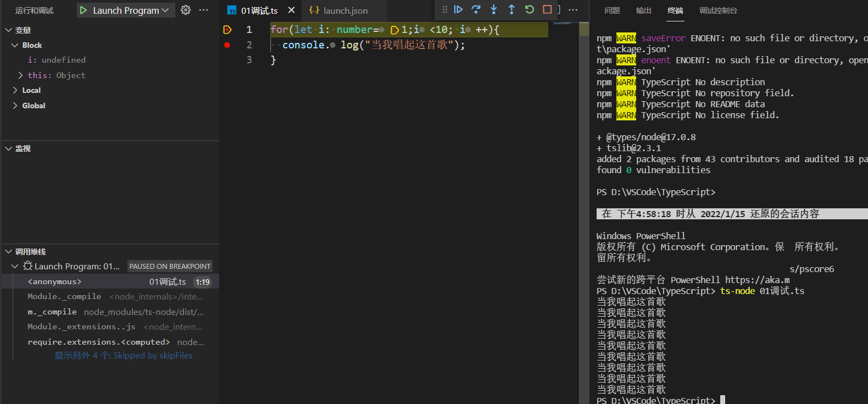The width and height of the screenshot is (868, 404).
Task: Stop the debug session
Action: click(547, 9)
